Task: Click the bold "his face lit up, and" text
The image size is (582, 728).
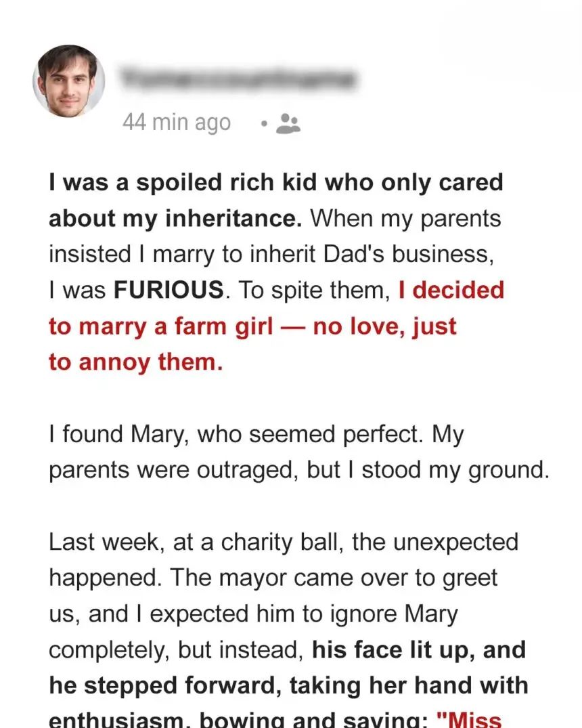Action: coord(418,649)
